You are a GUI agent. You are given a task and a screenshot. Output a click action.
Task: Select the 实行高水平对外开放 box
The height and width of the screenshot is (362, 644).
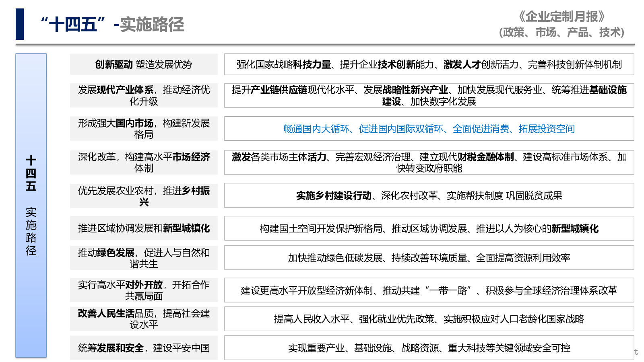click(144, 290)
